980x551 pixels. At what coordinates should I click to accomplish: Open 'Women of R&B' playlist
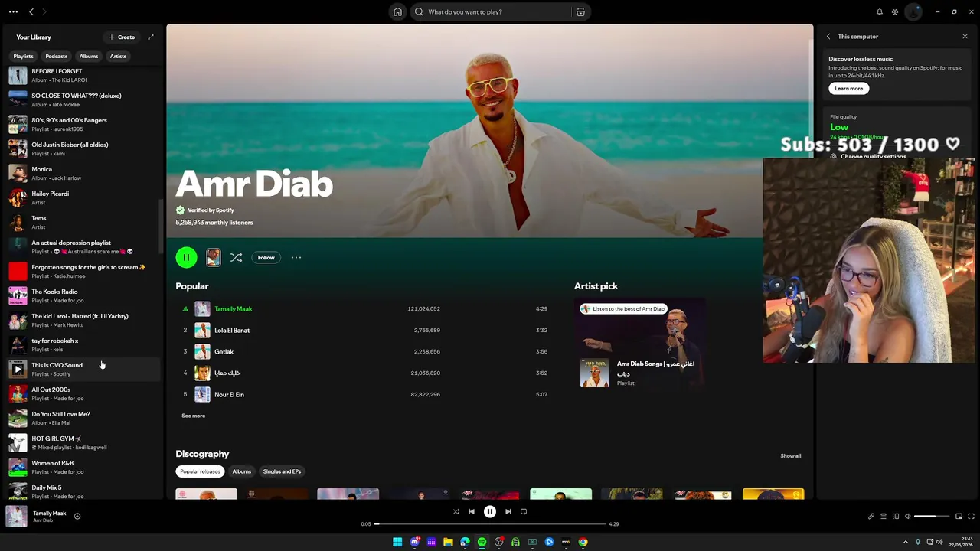(x=83, y=466)
